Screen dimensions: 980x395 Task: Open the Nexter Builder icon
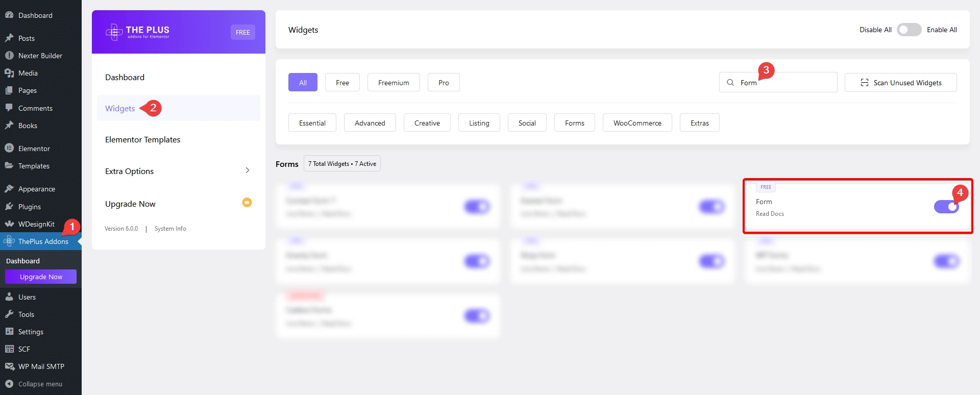pos(9,56)
